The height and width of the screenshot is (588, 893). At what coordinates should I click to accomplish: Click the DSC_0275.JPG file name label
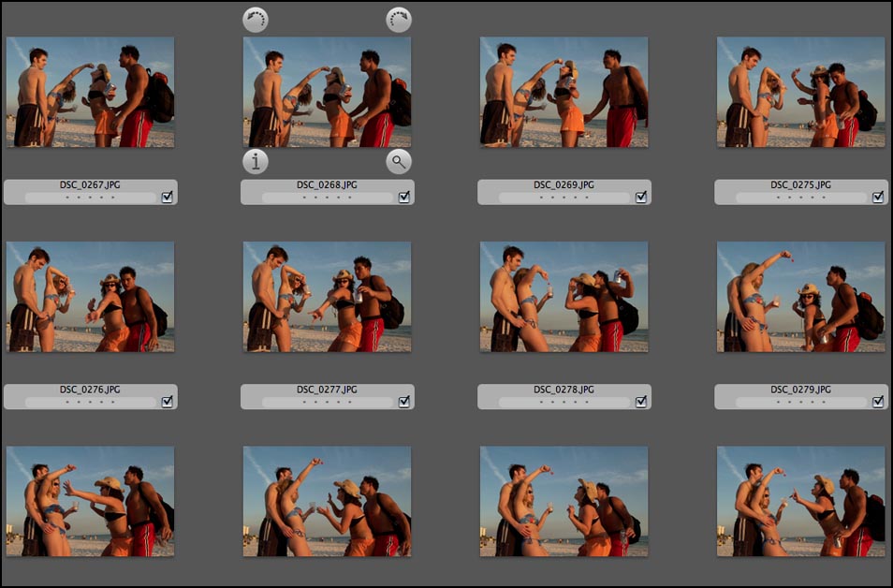click(800, 185)
